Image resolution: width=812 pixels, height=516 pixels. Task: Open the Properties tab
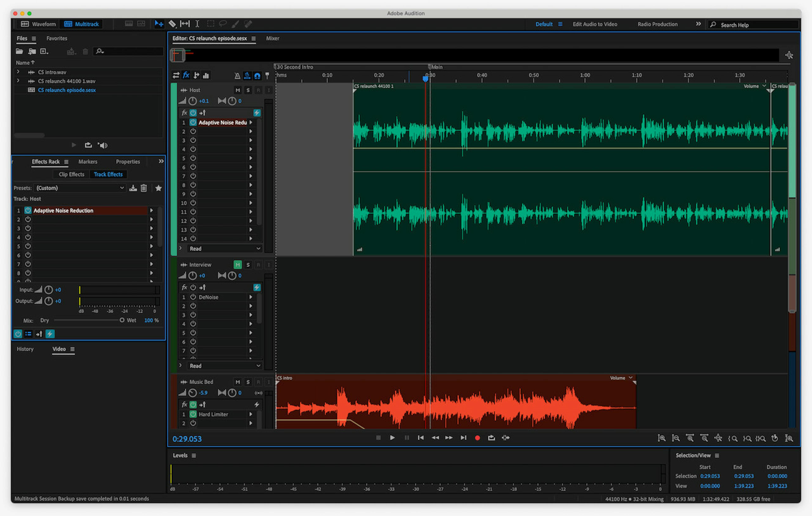coord(128,162)
